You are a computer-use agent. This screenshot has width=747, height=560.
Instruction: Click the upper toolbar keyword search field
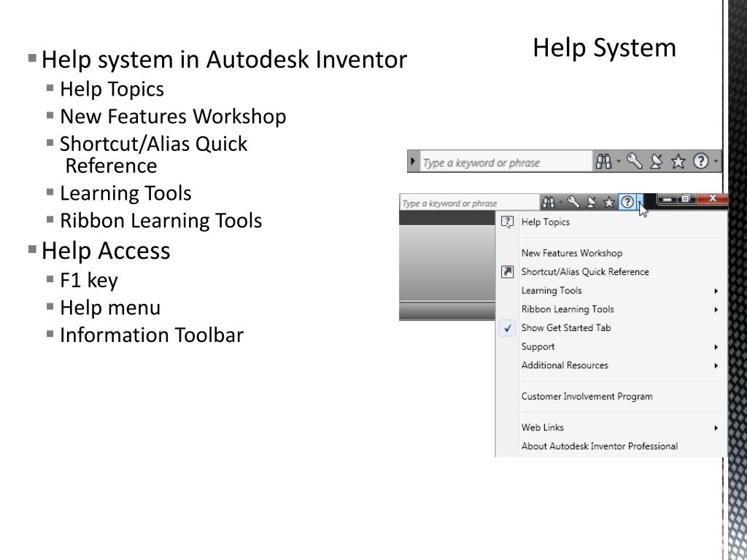click(505, 163)
